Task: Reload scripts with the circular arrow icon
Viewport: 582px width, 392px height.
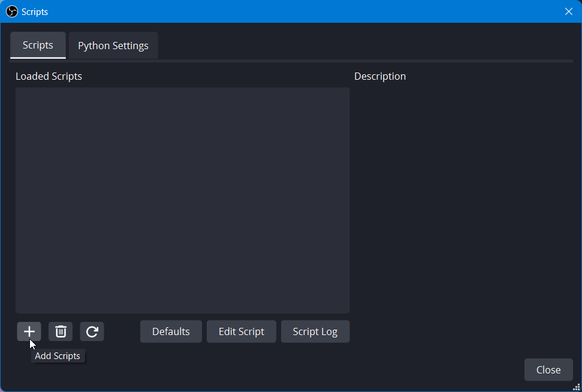Action: [x=92, y=331]
